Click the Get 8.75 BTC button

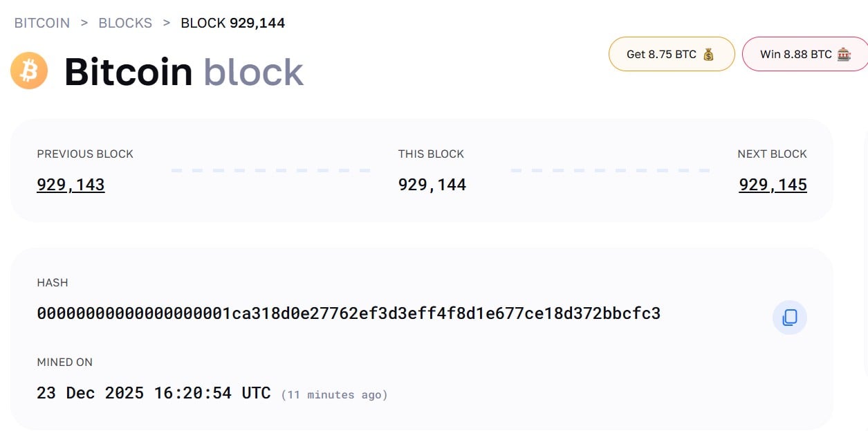(671, 53)
